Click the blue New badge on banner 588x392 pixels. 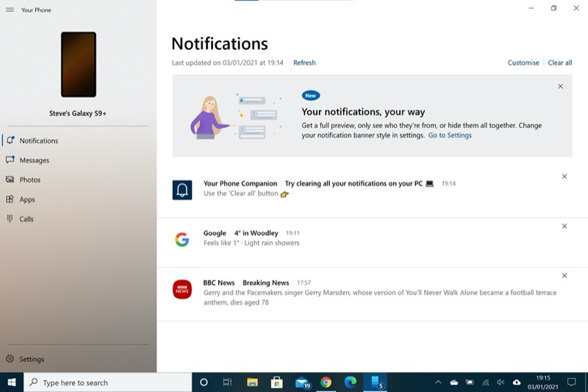[310, 96]
